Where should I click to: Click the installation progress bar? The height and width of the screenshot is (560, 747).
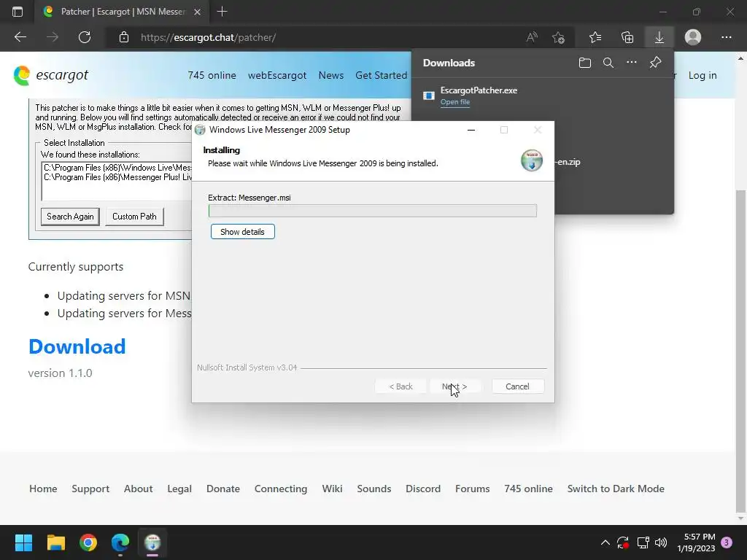tap(373, 211)
